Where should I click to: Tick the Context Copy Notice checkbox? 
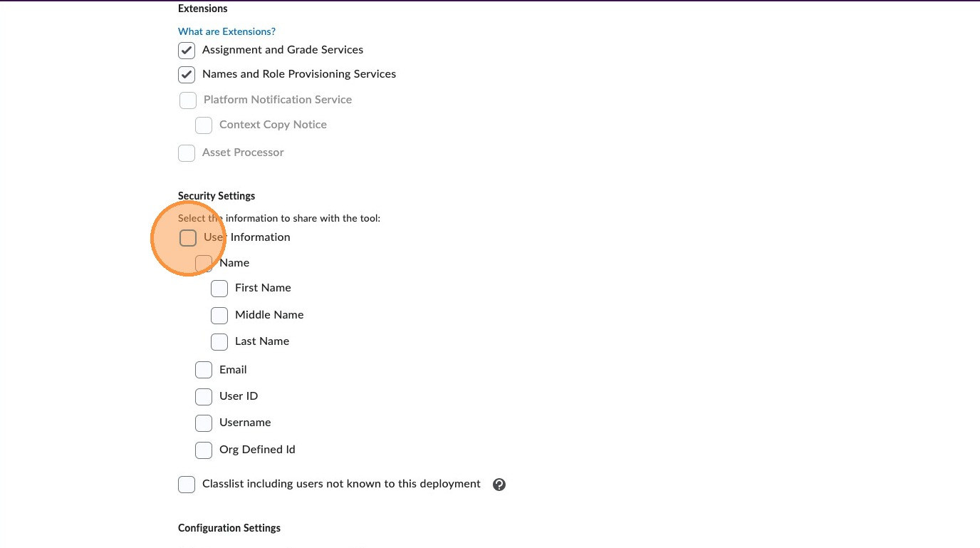[x=204, y=125]
